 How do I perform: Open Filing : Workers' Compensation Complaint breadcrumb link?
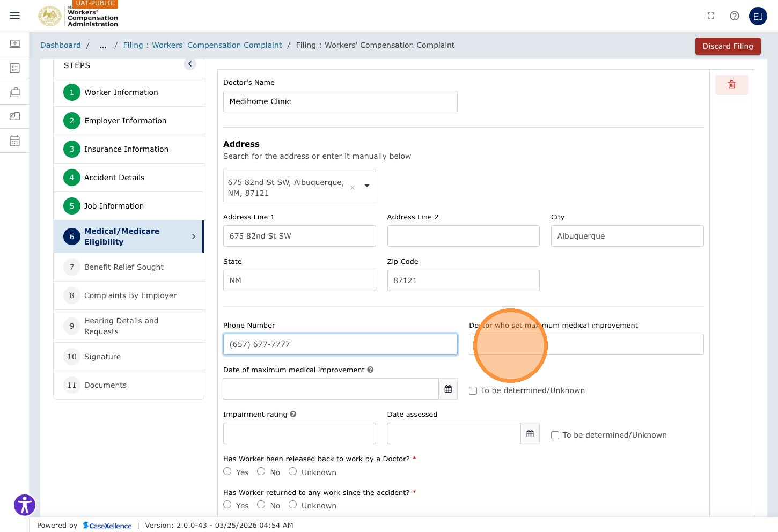coord(202,46)
